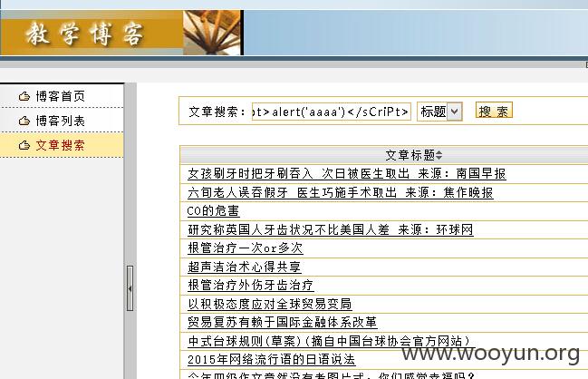Open article 中式台球规则(草案)
The height and width of the screenshot is (379, 588).
(x=329, y=341)
